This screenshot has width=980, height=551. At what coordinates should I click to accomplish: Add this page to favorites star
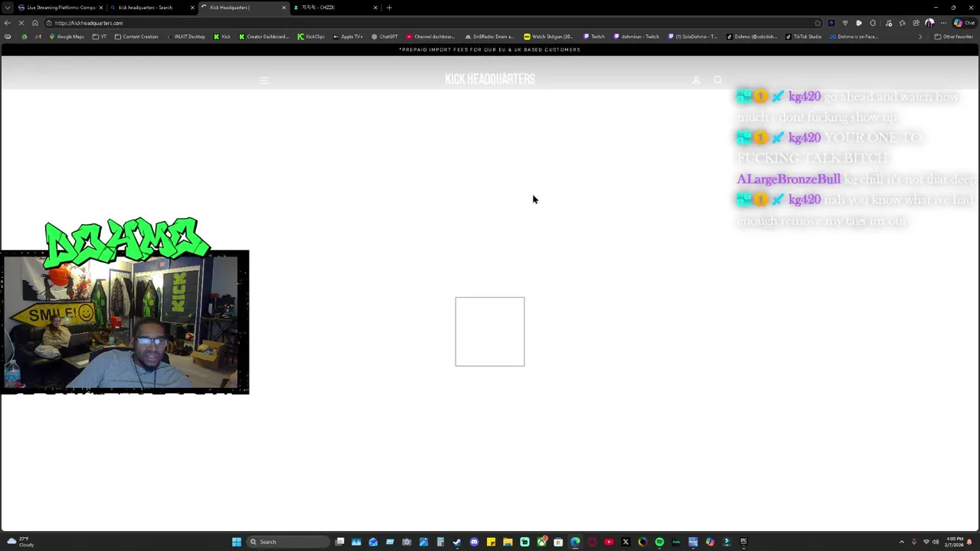click(x=818, y=23)
